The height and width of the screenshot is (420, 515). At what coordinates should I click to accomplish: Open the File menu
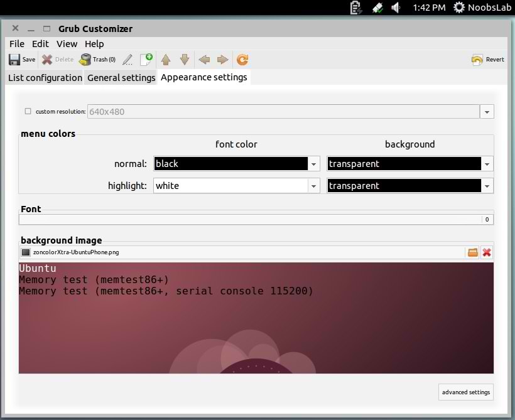pos(17,44)
